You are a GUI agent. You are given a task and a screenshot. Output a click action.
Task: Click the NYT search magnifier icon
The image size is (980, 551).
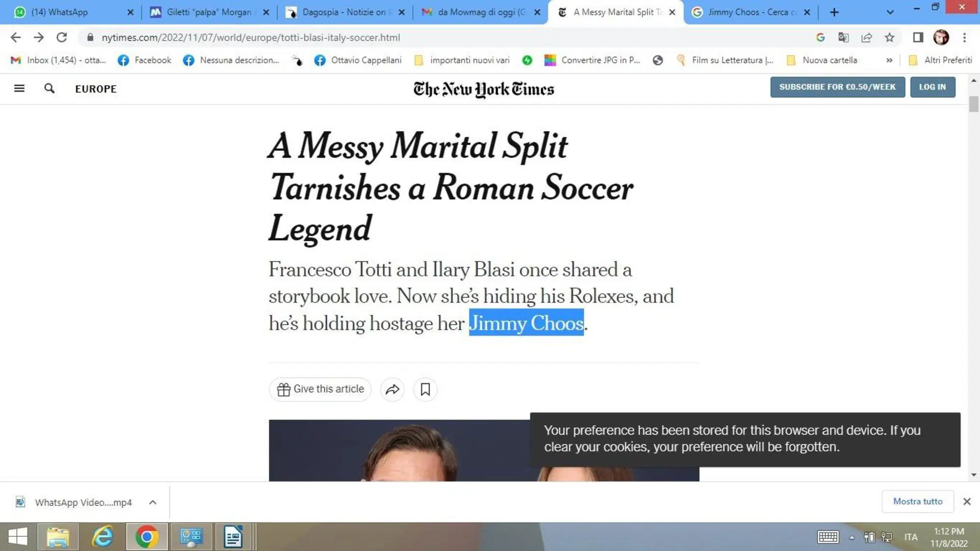49,88
